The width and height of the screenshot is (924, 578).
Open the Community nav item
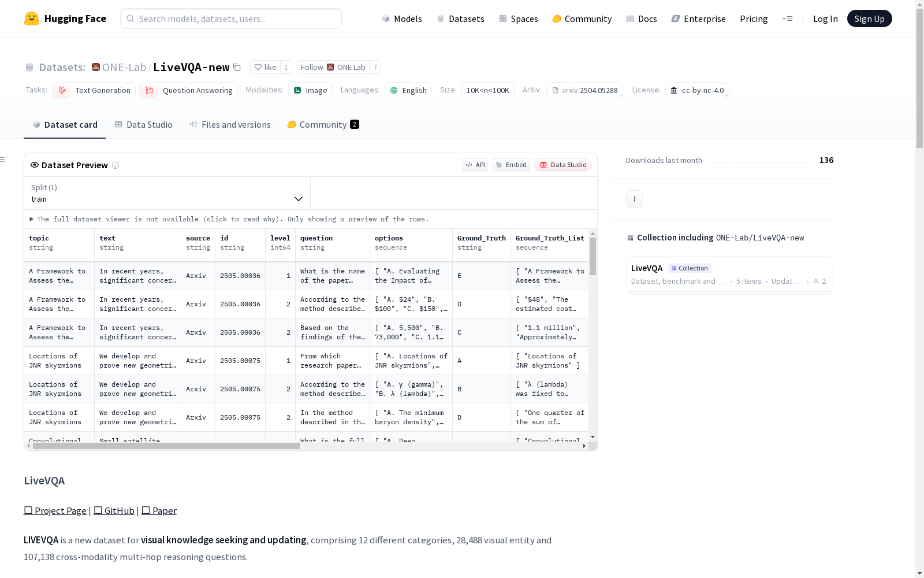point(582,18)
